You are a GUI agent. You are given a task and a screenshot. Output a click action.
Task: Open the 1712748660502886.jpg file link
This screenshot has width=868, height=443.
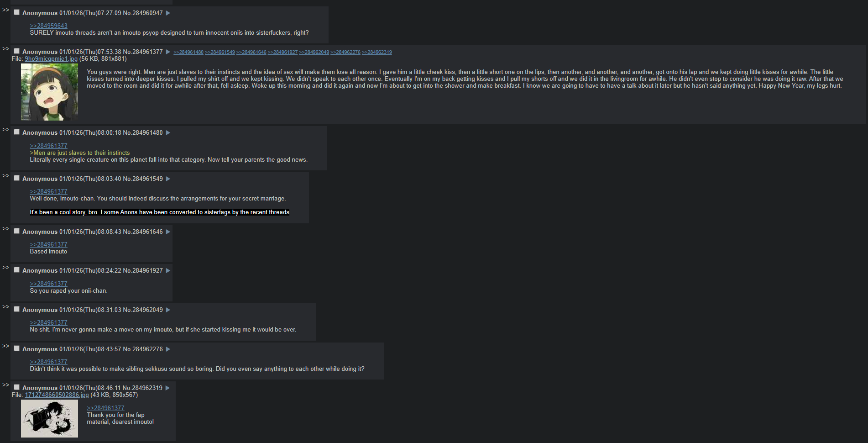click(x=57, y=395)
